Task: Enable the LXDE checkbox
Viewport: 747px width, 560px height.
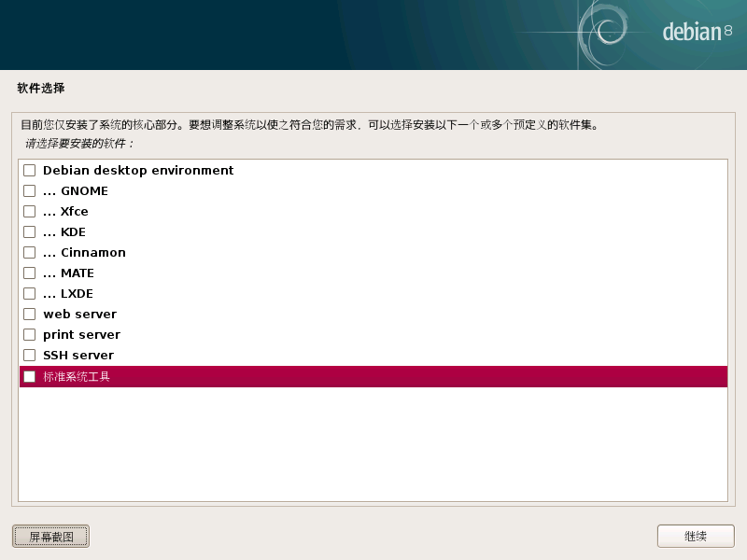Action: (30, 294)
